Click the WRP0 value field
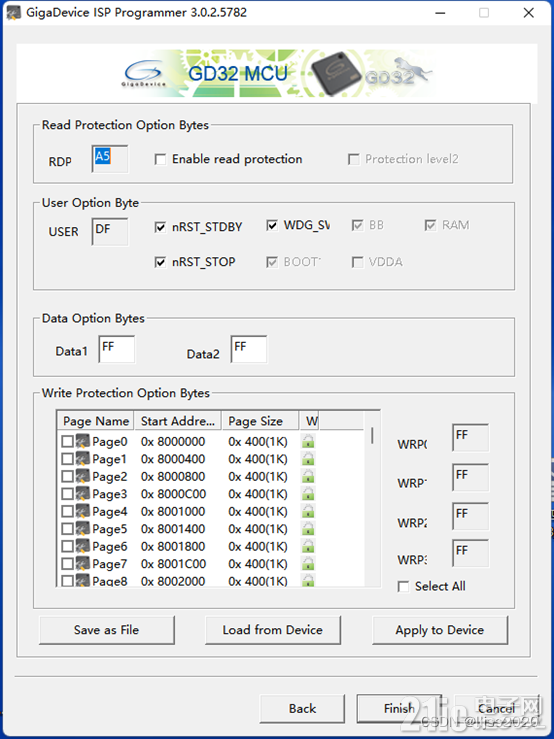Image resolution: width=554 pixels, height=739 pixels. click(x=471, y=437)
